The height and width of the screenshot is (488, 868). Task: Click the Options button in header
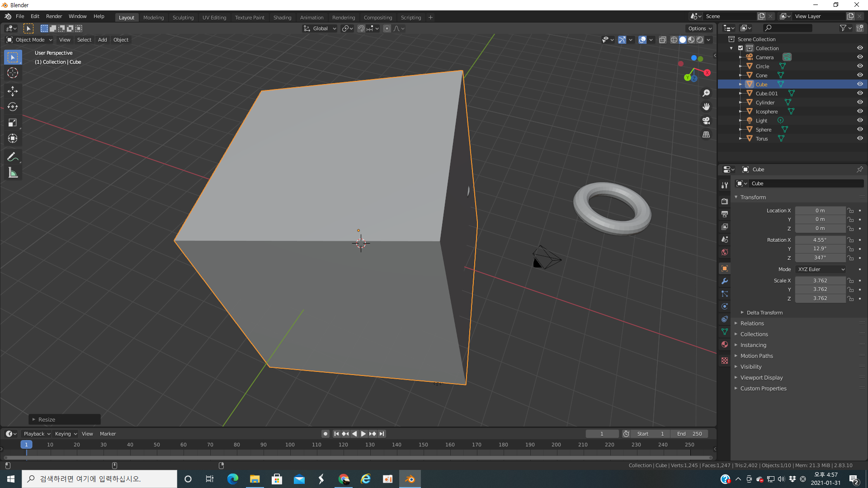click(699, 28)
